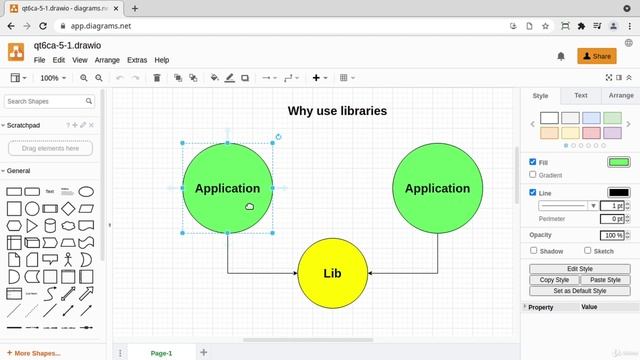Click the Paste Style button
The width and height of the screenshot is (640, 360).
click(x=605, y=280)
